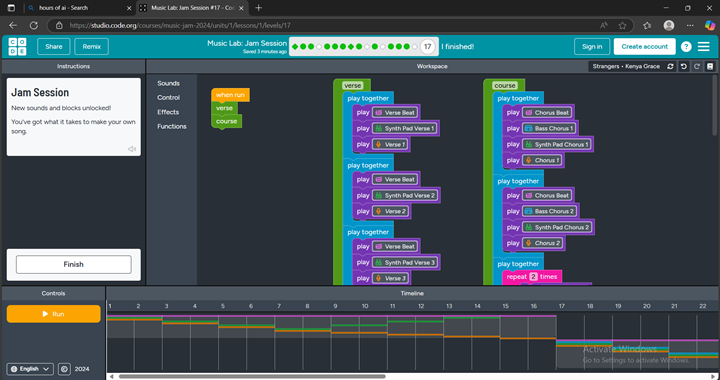The height and width of the screenshot is (380, 720).
Task: View site information lock icon
Action: click(x=59, y=26)
